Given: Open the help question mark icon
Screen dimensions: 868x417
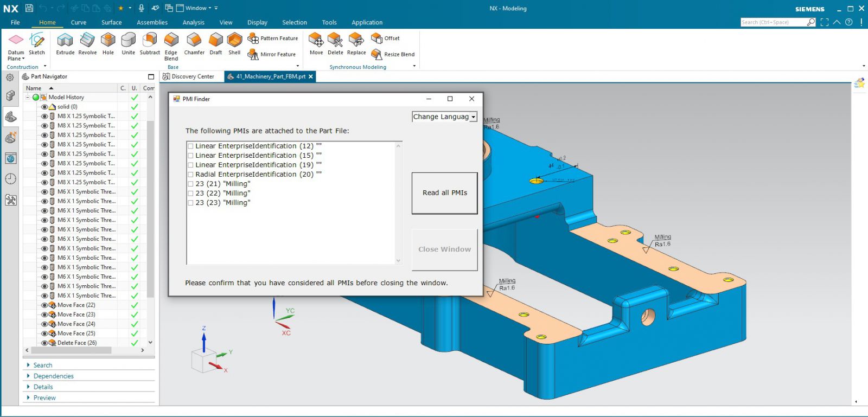Looking at the screenshot, I should pyautogui.click(x=849, y=22).
